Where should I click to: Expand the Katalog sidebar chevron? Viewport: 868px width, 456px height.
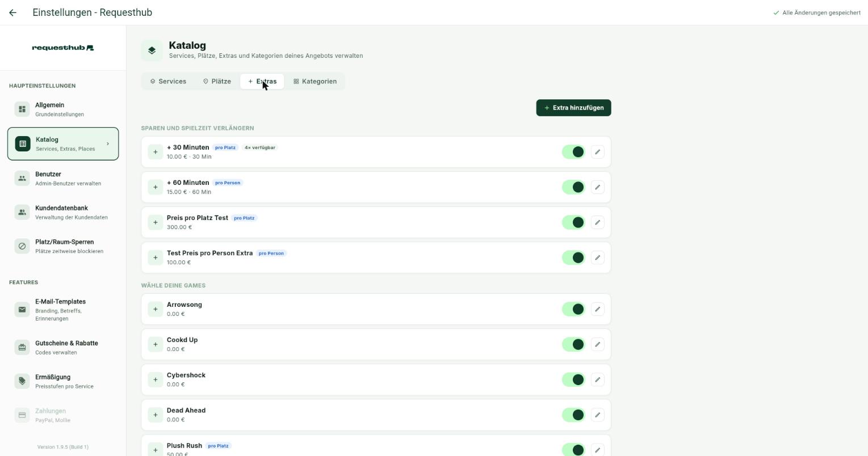point(108,143)
